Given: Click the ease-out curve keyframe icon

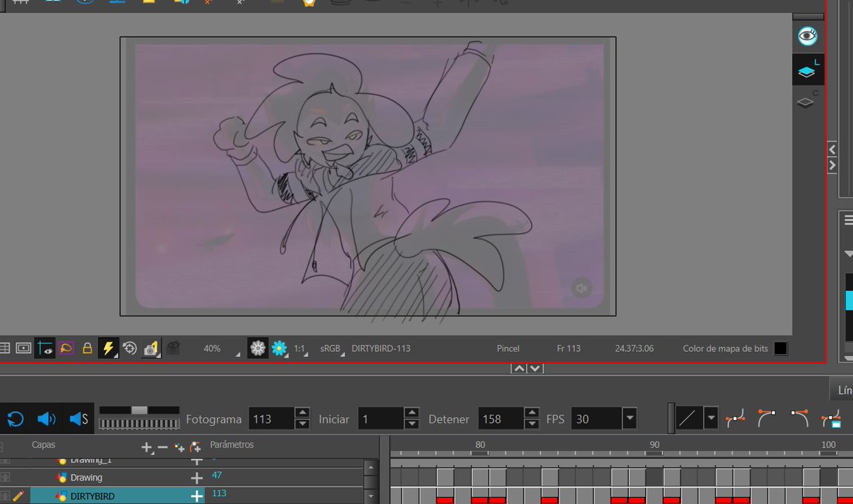Looking at the screenshot, I should click(x=799, y=419).
